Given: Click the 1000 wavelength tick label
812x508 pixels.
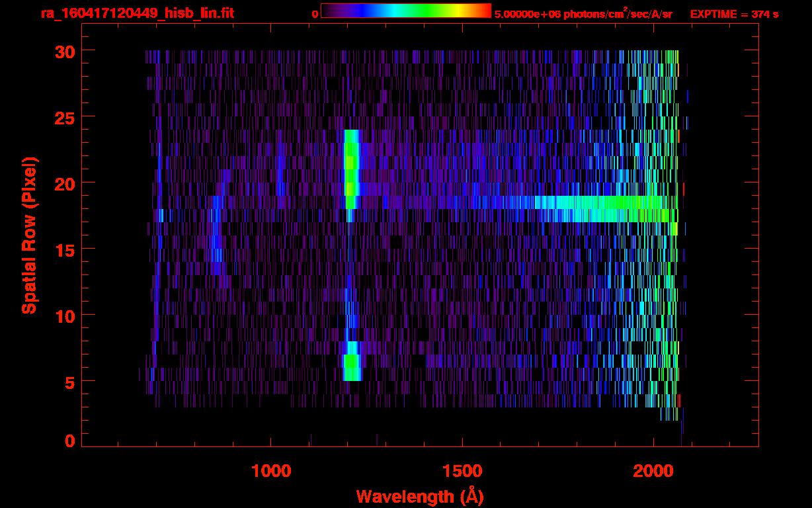Looking at the screenshot, I should point(271,471).
